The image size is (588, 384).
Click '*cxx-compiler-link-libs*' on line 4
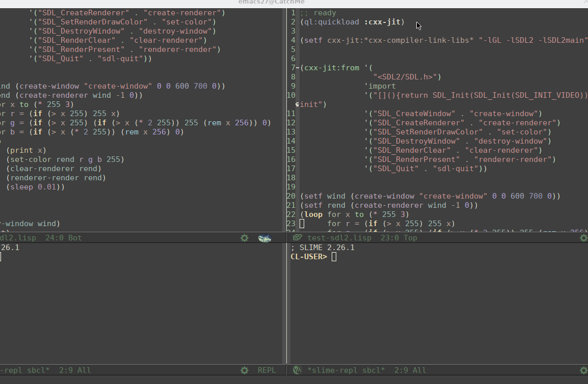pyautogui.click(x=419, y=40)
